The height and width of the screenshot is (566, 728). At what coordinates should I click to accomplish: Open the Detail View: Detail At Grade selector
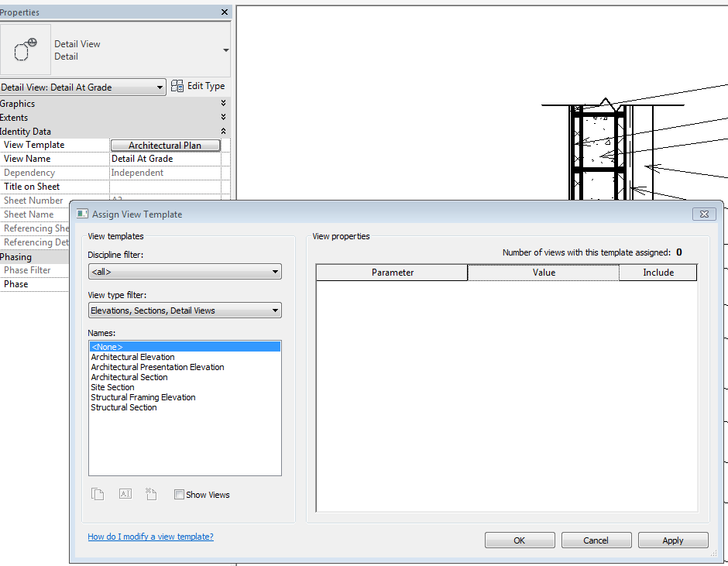pyautogui.click(x=83, y=87)
